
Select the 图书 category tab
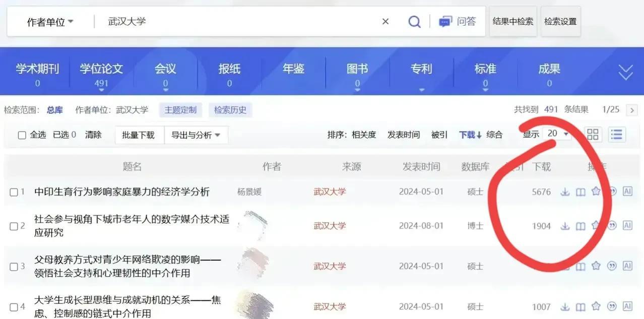click(357, 74)
